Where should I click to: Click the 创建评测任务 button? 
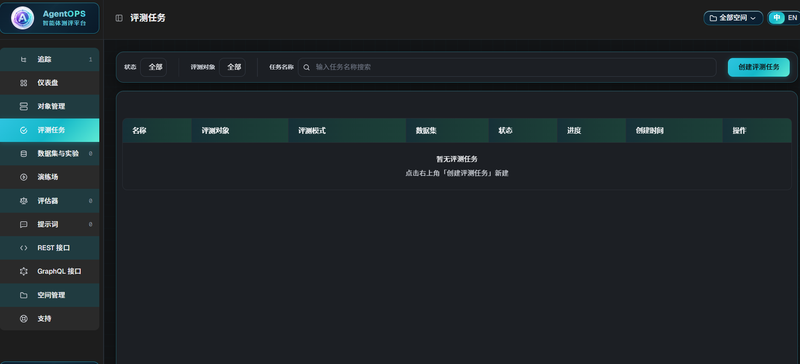click(759, 67)
